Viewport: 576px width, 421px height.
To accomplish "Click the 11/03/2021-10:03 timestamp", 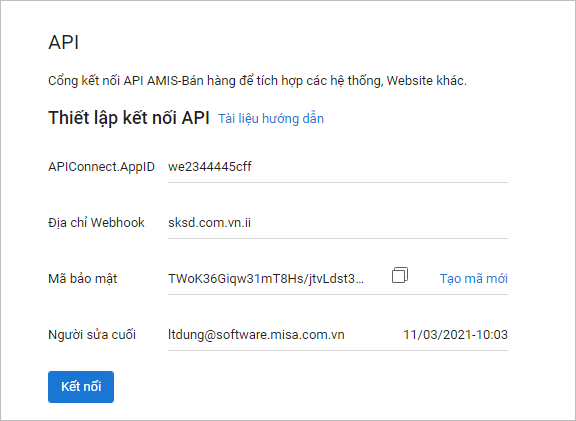I will pyautogui.click(x=456, y=335).
